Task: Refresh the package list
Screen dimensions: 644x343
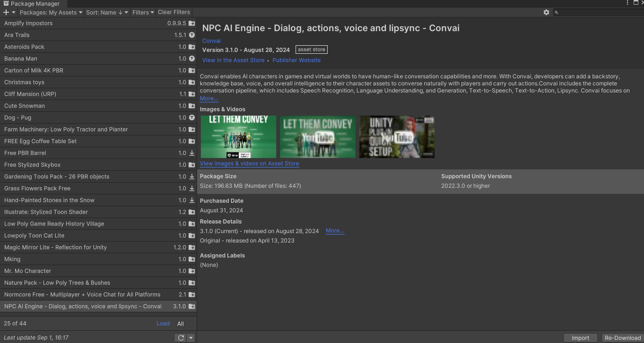Action: point(181,338)
